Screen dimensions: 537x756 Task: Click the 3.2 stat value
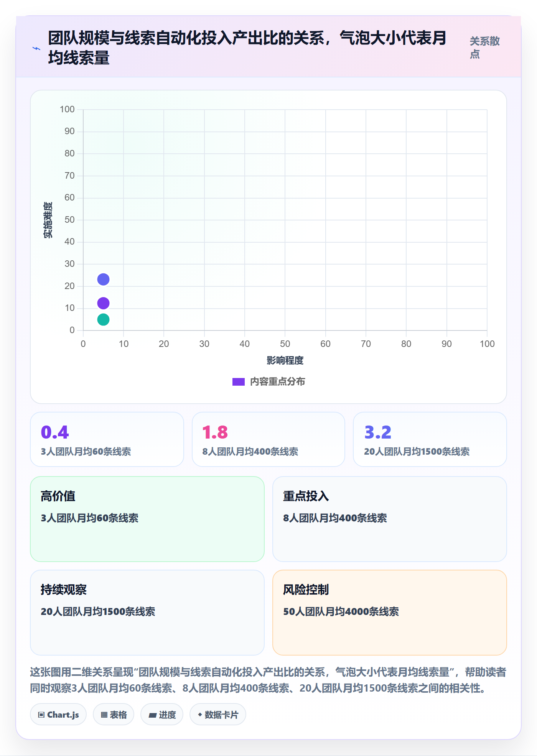tap(378, 432)
